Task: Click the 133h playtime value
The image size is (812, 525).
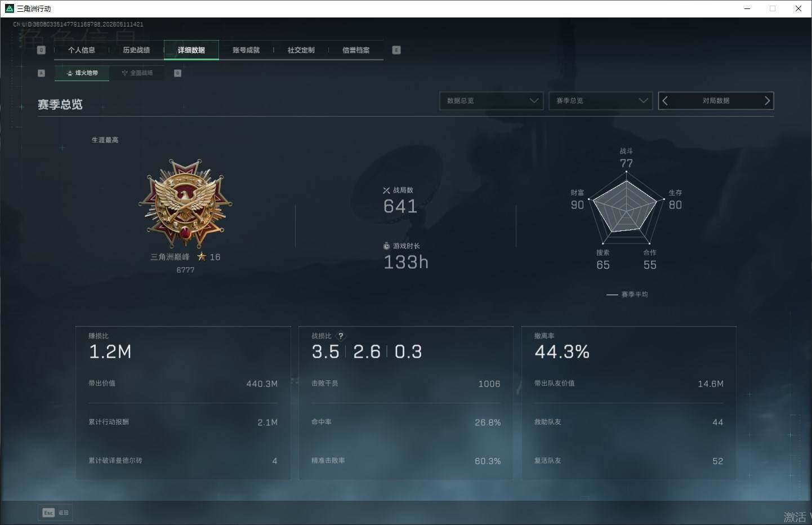Action: [406, 262]
